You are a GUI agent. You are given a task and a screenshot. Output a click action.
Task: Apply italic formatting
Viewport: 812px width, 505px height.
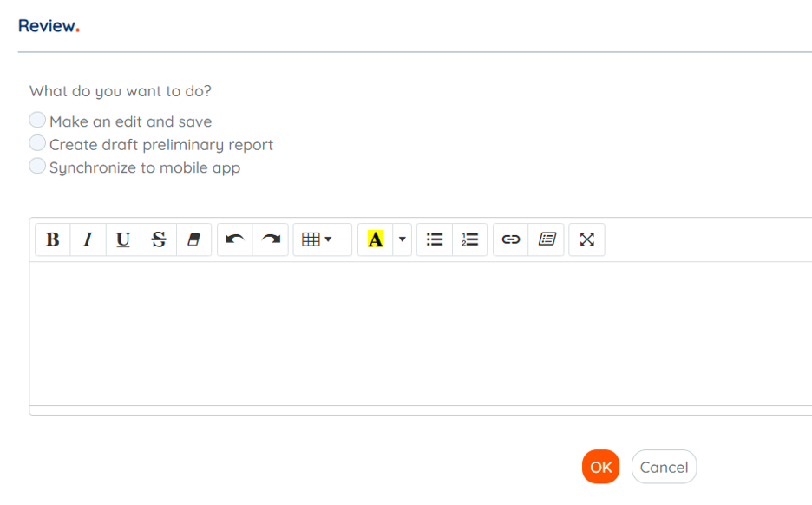[x=88, y=239]
